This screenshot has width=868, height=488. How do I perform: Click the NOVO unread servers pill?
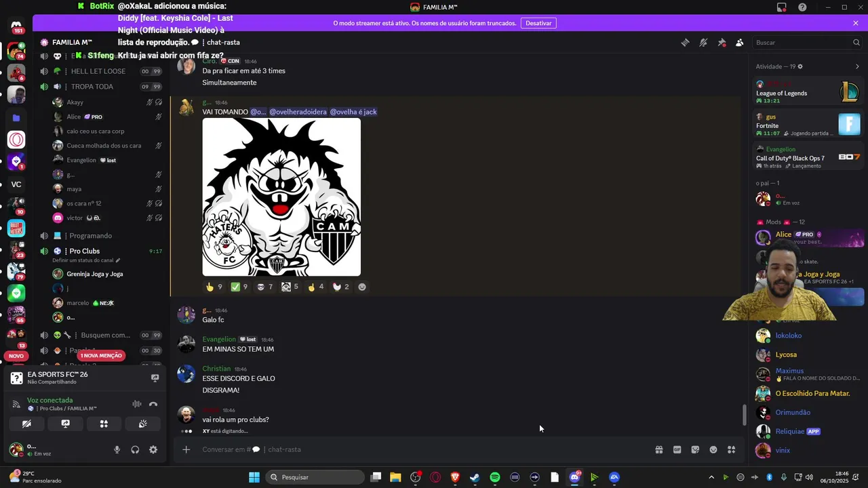tap(16, 356)
